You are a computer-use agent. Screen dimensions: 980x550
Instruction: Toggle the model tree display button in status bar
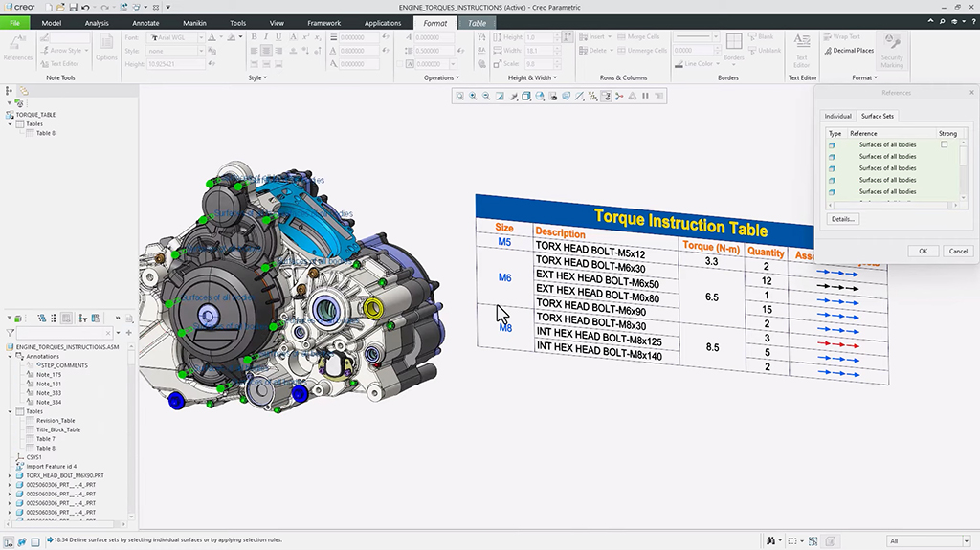point(9,542)
